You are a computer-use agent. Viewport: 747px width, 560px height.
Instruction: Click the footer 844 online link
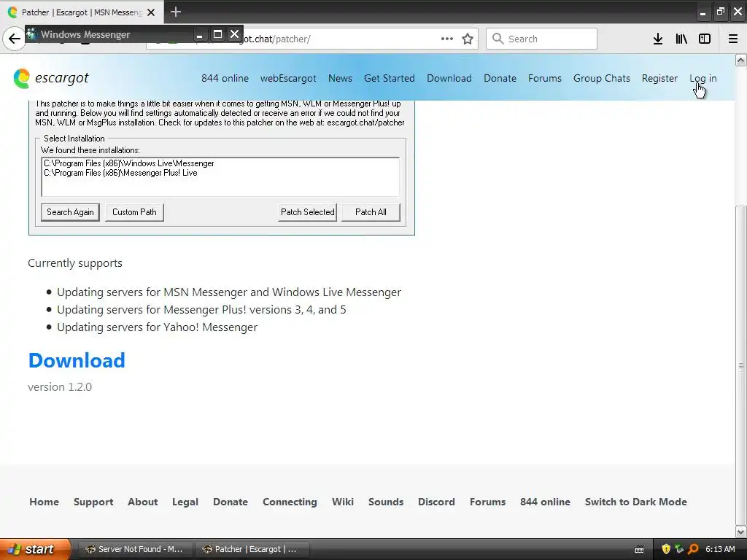[x=545, y=502]
